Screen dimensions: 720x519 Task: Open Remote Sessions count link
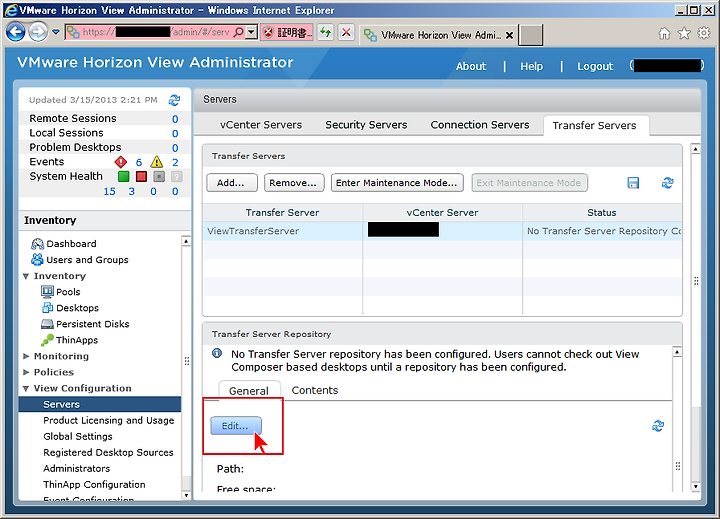175,119
